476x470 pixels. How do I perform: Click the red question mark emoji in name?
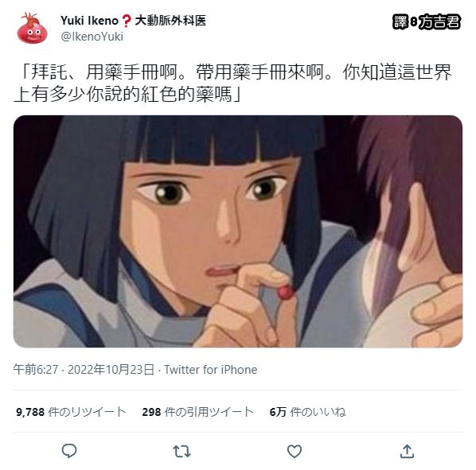(127, 21)
